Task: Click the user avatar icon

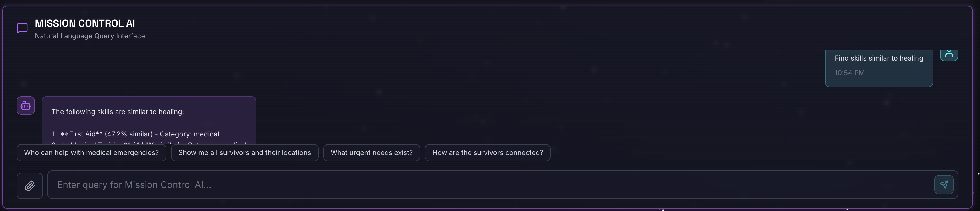Action: (x=949, y=54)
